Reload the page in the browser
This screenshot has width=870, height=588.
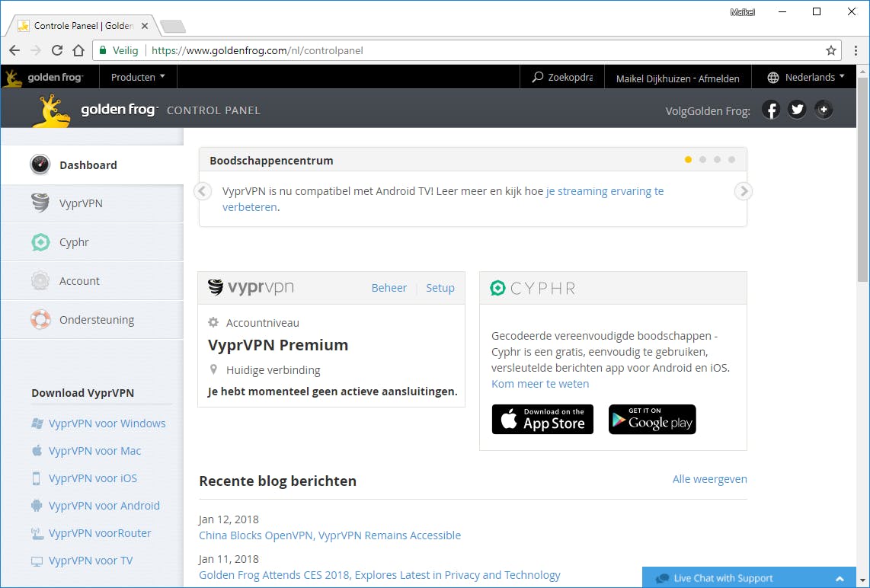[57, 51]
